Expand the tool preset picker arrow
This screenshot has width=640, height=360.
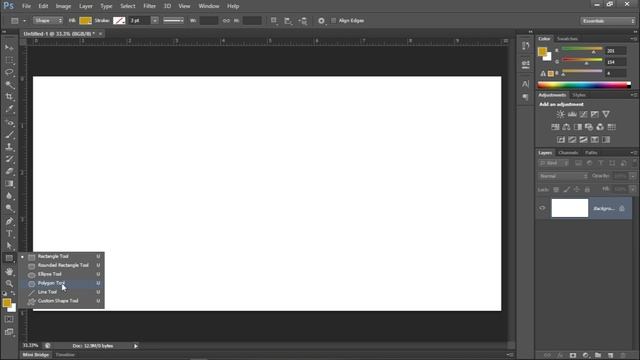point(24,20)
